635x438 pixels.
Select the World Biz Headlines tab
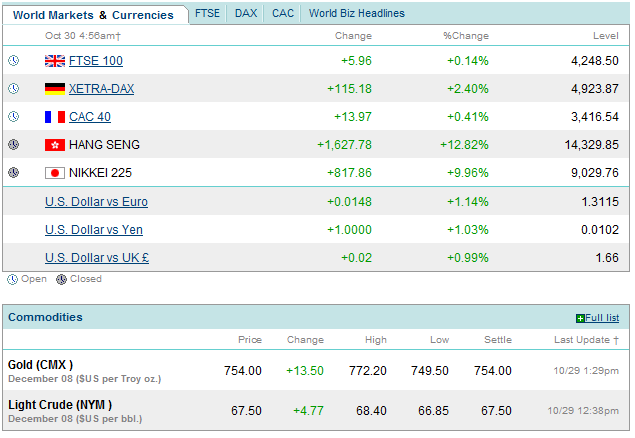click(357, 13)
